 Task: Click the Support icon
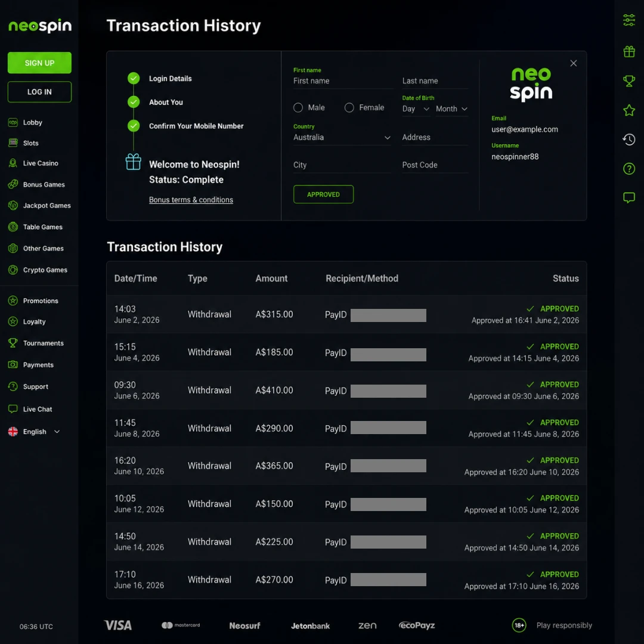pyautogui.click(x=13, y=386)
